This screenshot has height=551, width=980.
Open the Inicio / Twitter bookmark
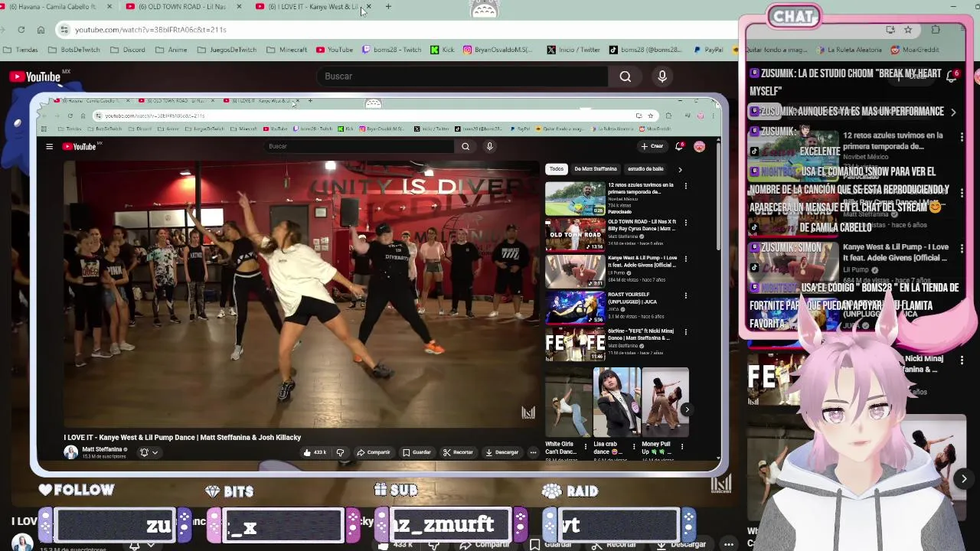coord(573,50)
